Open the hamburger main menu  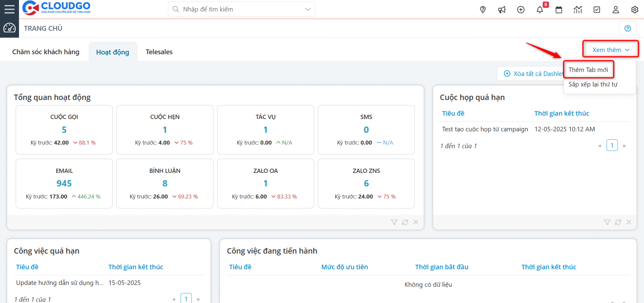9,9
